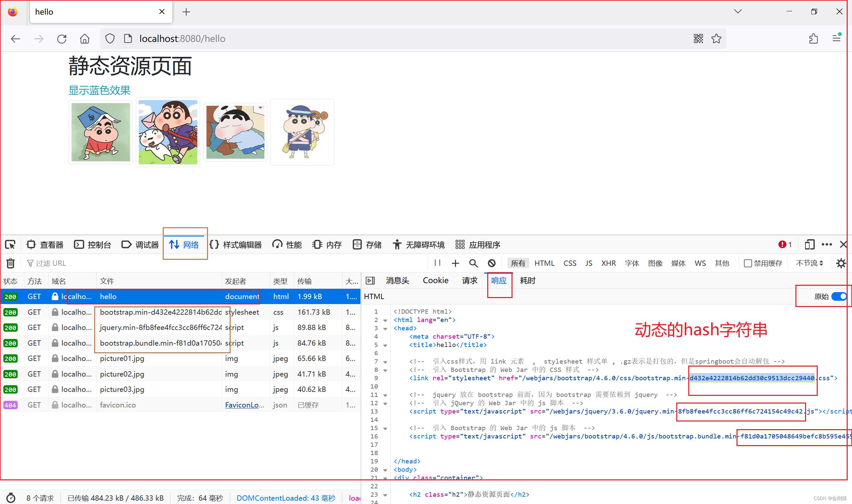Collapse the title tag on line 5
Image resolution: width=852 pixels, height=504 pixels.
point(385,345)
